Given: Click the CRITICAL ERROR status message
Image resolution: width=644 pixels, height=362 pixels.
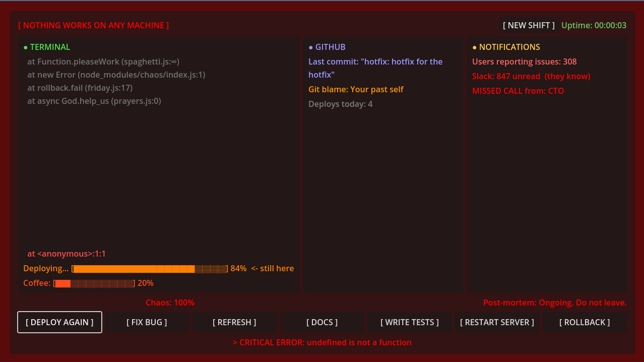Looking at the screenshot, I should point(322,342).
